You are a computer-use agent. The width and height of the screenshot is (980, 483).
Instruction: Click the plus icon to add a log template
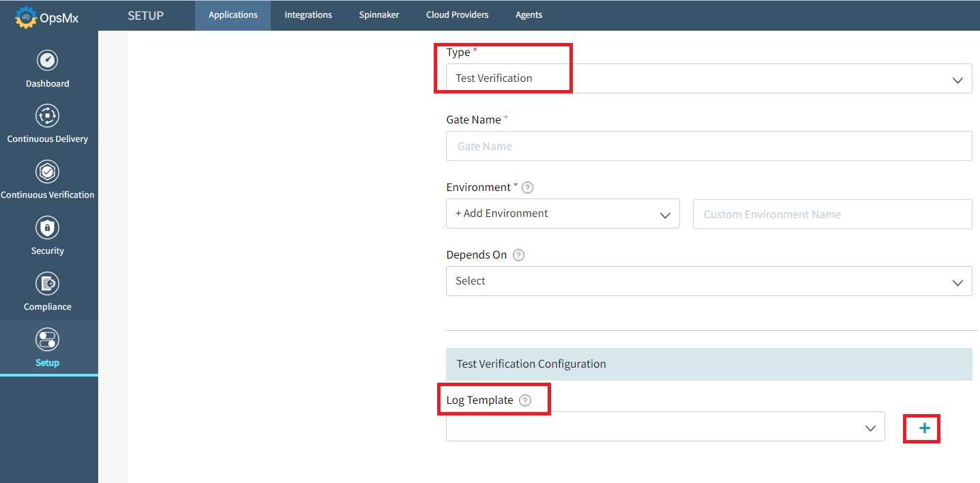pyautogui.click(x=924, y=428)
